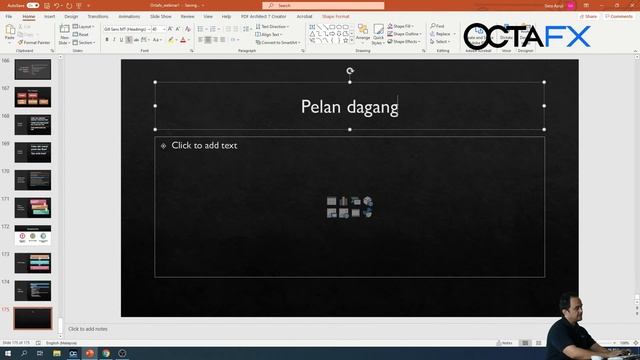Click the Notes button in status bar
640x360 pixels.
coord(504,343)
